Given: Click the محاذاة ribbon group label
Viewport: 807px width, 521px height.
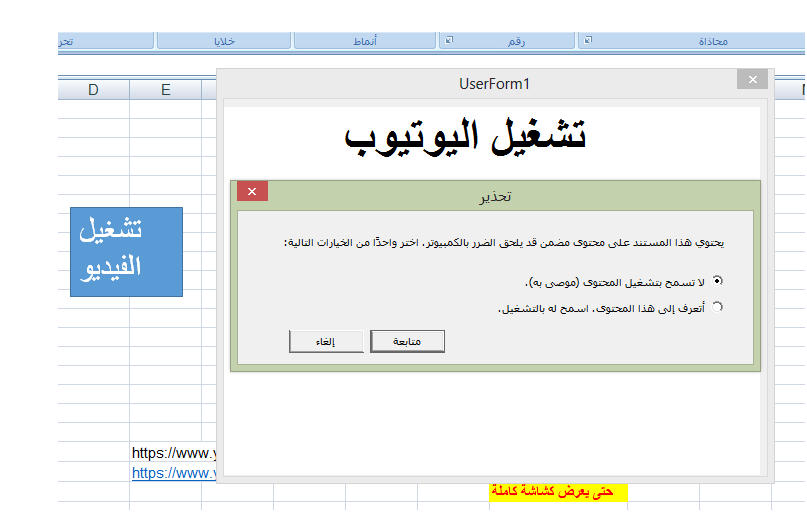Looking at the screenshot, I should pos(713,41).
